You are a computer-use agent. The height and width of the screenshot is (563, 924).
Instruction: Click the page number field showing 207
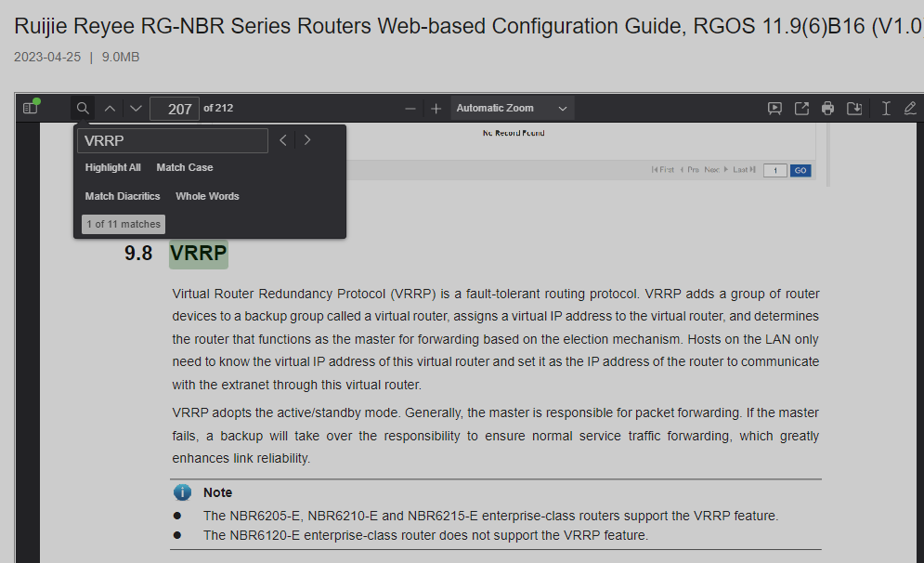[175, 109]
